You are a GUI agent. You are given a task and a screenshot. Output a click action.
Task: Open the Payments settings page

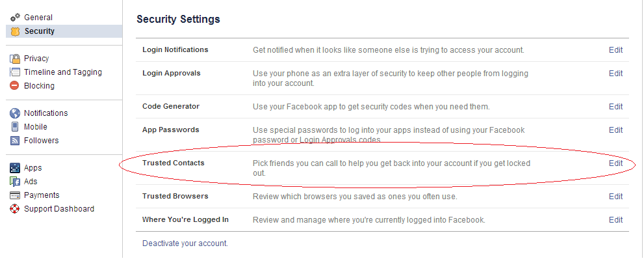click(41, 195)
